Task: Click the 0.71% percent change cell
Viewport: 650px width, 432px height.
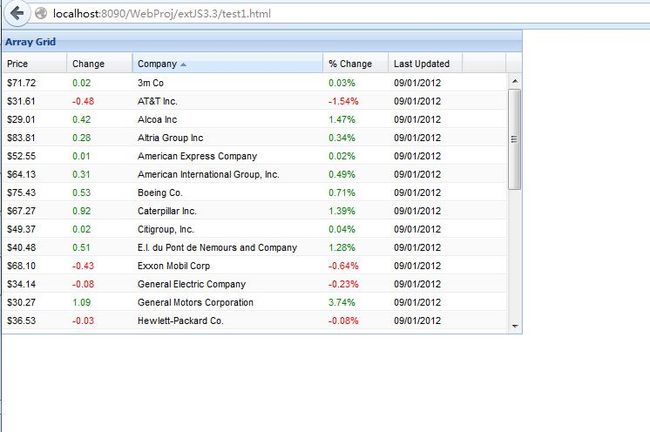Action: click(342, 192)
